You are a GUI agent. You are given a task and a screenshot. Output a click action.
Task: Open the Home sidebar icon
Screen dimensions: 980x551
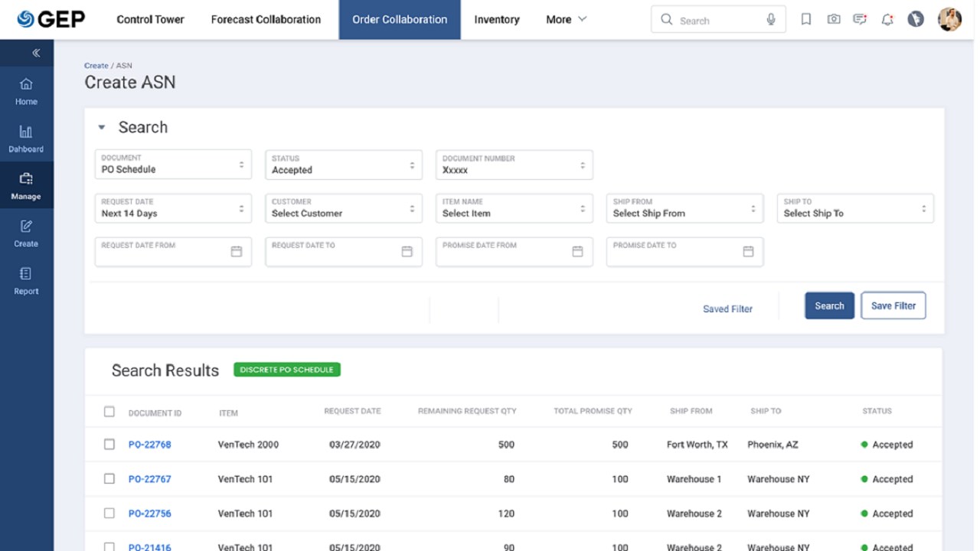click(26, 84)
